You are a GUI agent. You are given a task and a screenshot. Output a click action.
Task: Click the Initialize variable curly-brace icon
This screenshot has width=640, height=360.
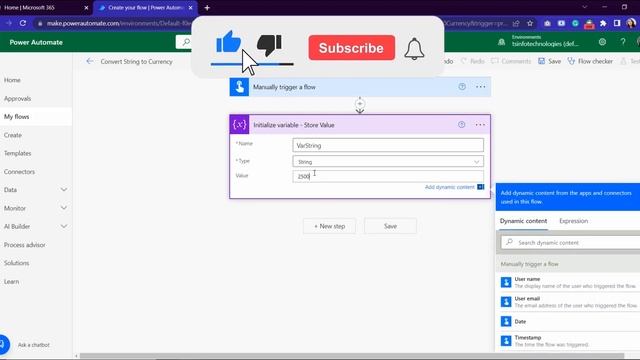[240, 124]
